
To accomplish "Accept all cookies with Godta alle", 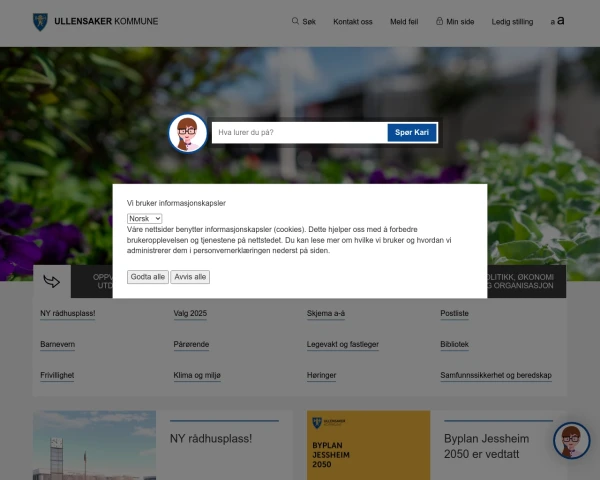I will click(148, 277).
